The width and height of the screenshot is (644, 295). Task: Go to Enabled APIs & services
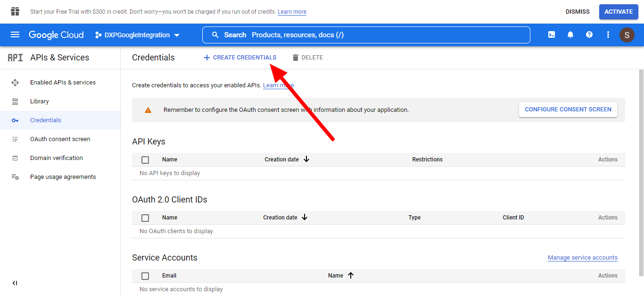pyautogui.click(x=63, y=83)
